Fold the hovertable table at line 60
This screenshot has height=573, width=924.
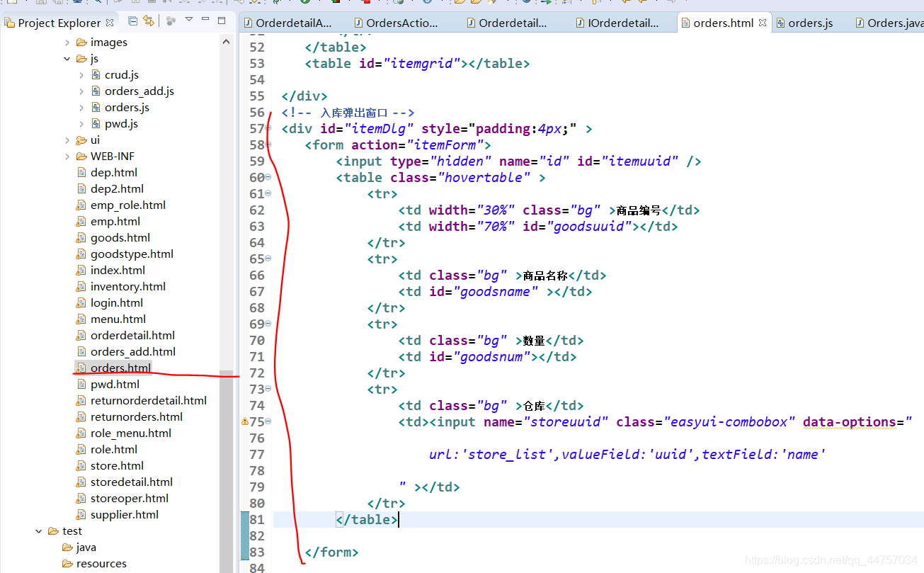(268, 177)
